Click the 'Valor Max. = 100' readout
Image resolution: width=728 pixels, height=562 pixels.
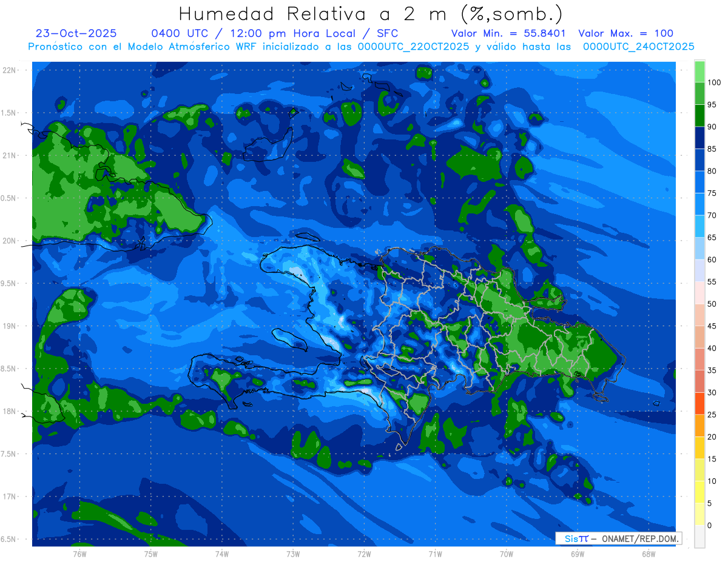[x=625, y=33]
